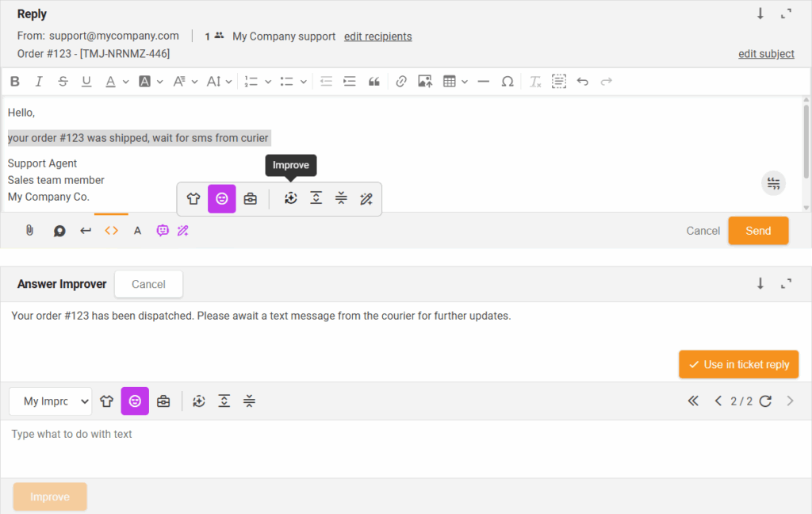This screenshot has width=812, height=514.
Task: Apply the professional briefcase tone option
Action: tap(251, 198)
